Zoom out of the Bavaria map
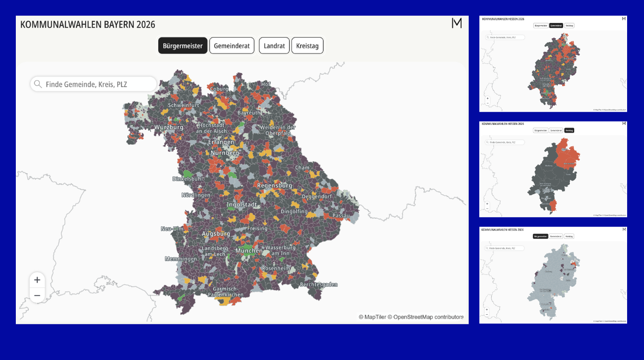Screen dimensions: 644x360 click(x=37, y=296)
